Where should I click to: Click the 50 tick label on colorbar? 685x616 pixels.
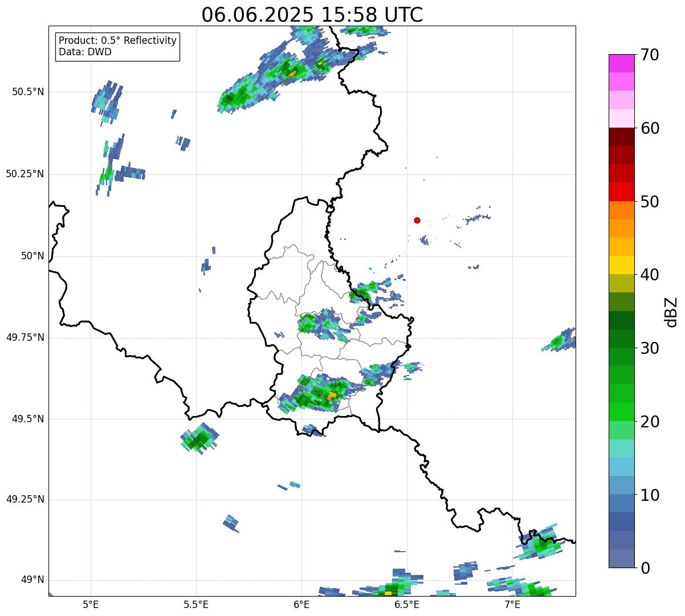click(x=650, y=202)
